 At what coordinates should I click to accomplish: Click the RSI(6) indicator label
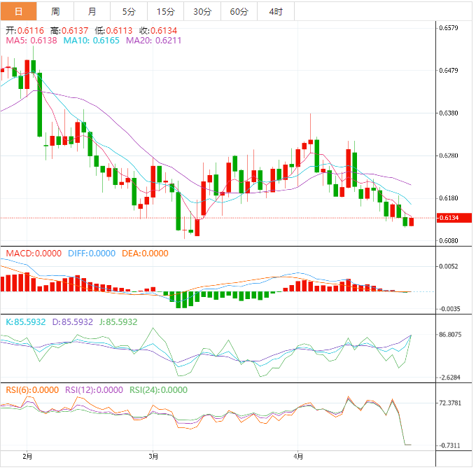click(32, 389)
